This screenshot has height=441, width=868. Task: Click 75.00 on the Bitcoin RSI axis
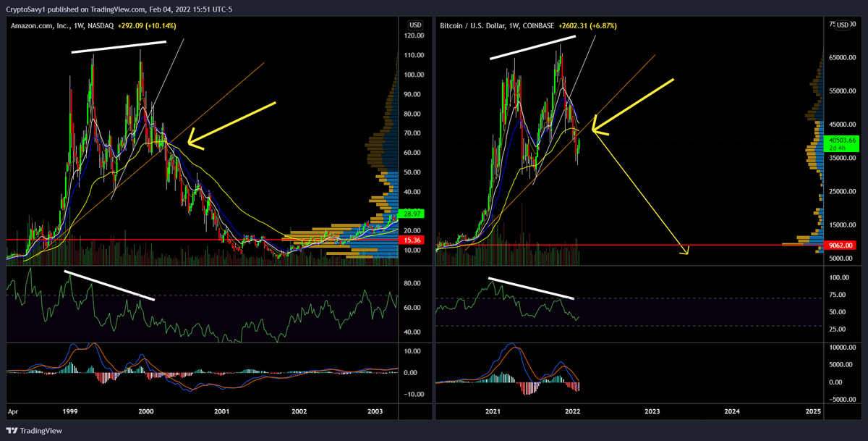(839, 295)
